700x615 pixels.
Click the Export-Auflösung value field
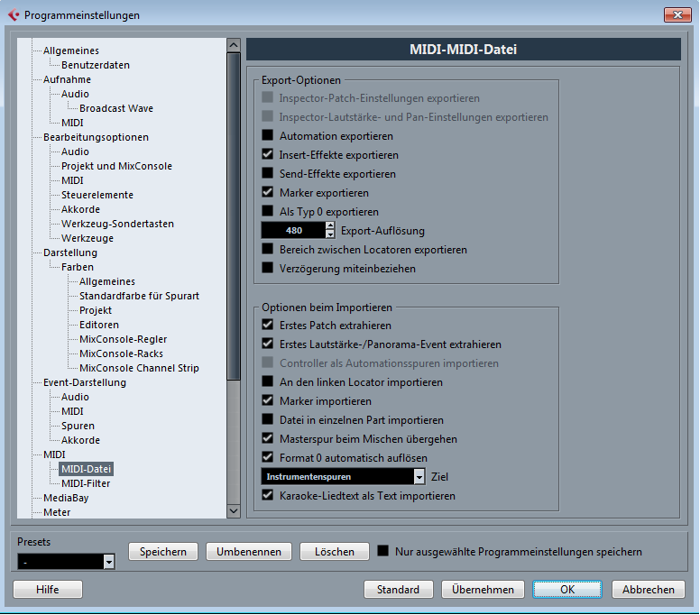coord(292,231)
